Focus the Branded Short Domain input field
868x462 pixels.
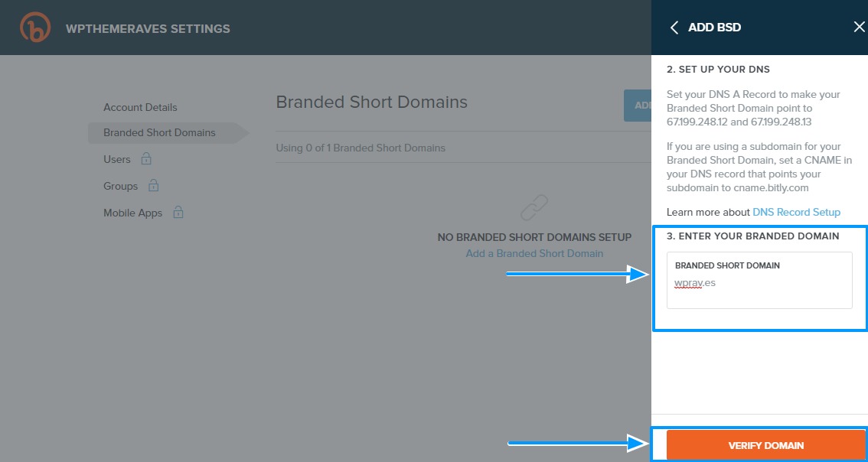[759, 281]
